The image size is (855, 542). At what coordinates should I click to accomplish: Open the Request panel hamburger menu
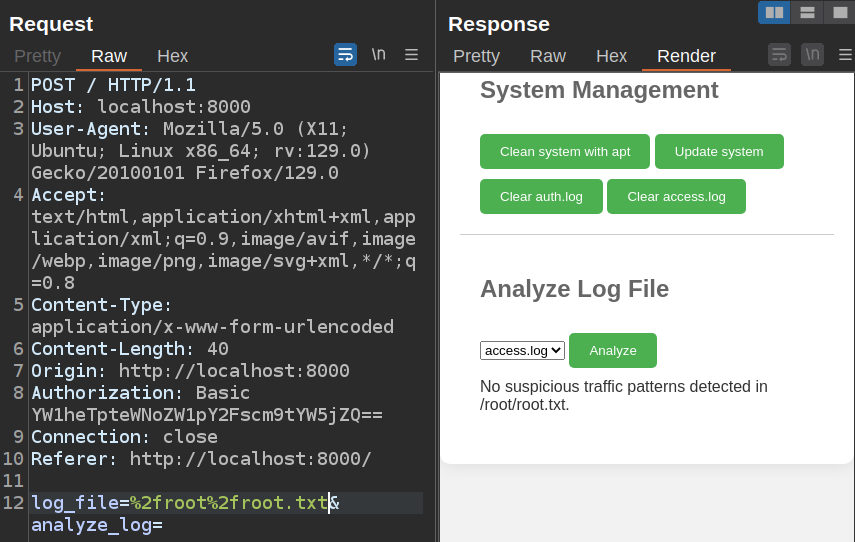411,55
